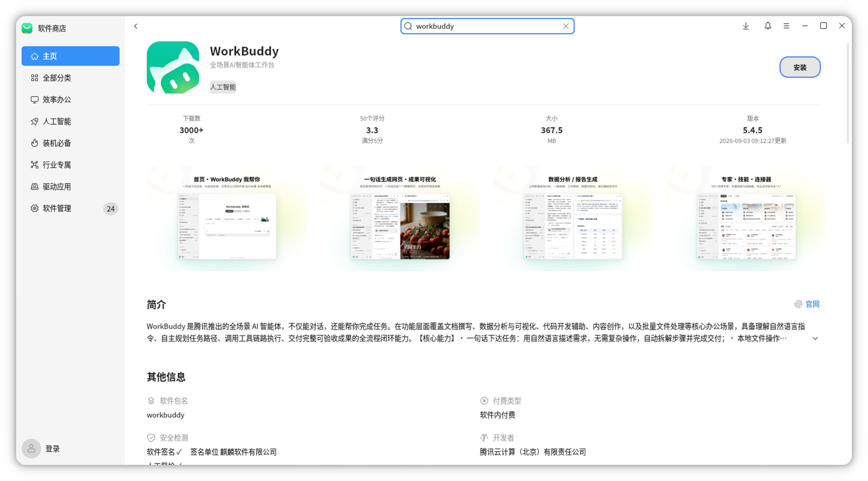Click the 367.5 size value
Image resolution: width=868 pixels, height=481 pixels.
[x=552, y=130]
